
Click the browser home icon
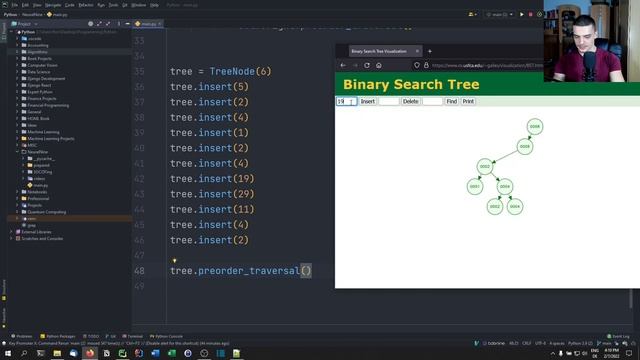pyautogui.click(x=379, y=65)
